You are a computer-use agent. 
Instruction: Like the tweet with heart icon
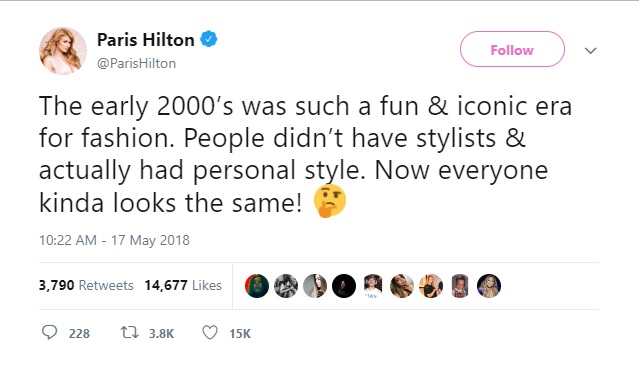tap(210, 333)
